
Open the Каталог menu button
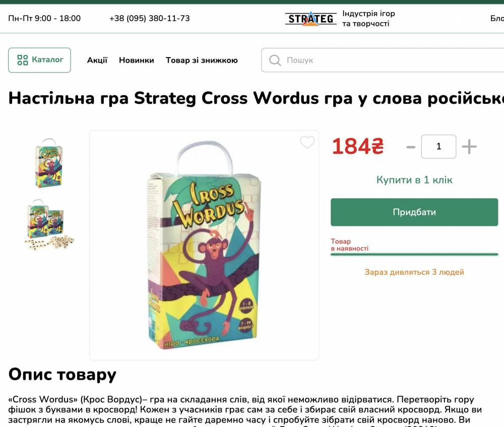tap(39, 60)
